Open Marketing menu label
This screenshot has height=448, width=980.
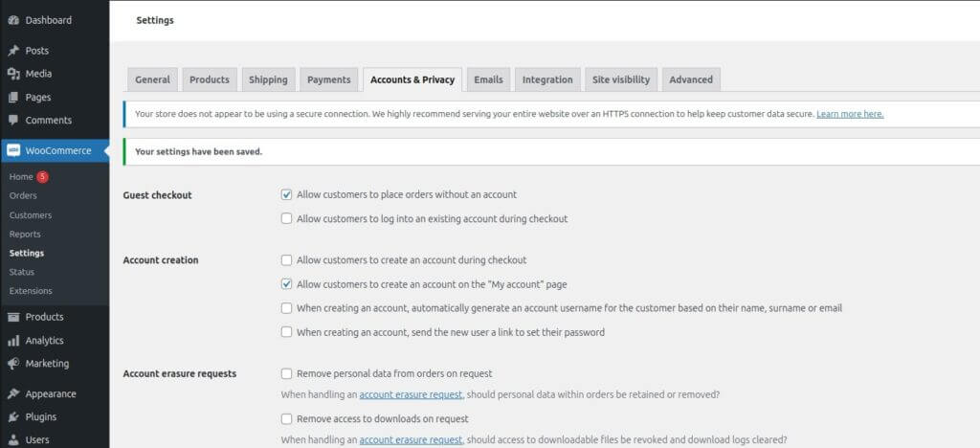pos(48,363)
